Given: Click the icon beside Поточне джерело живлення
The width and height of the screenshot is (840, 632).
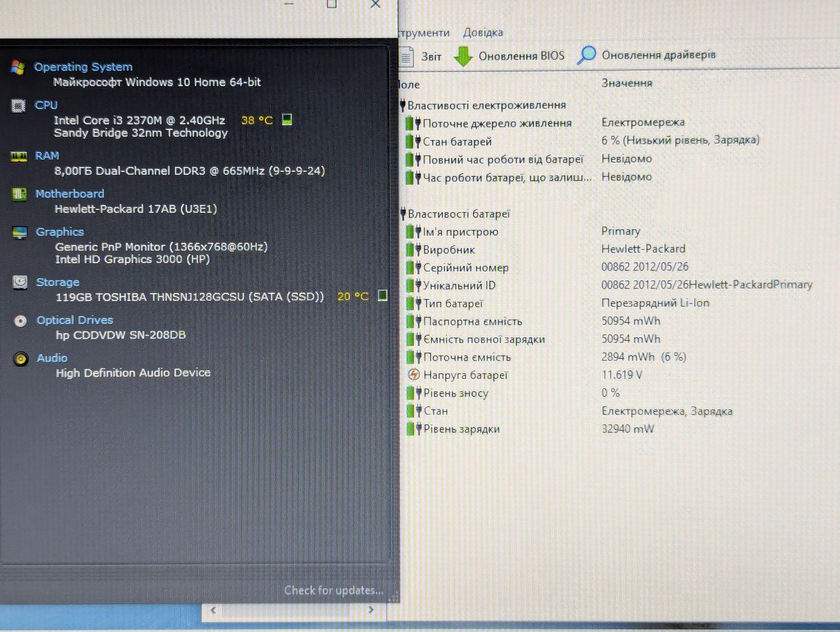Looking at the screenshot, I should point(413,123).
